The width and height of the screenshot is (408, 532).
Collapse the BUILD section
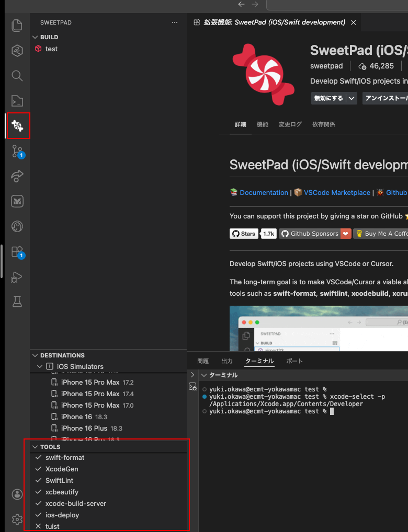[36, 38]
